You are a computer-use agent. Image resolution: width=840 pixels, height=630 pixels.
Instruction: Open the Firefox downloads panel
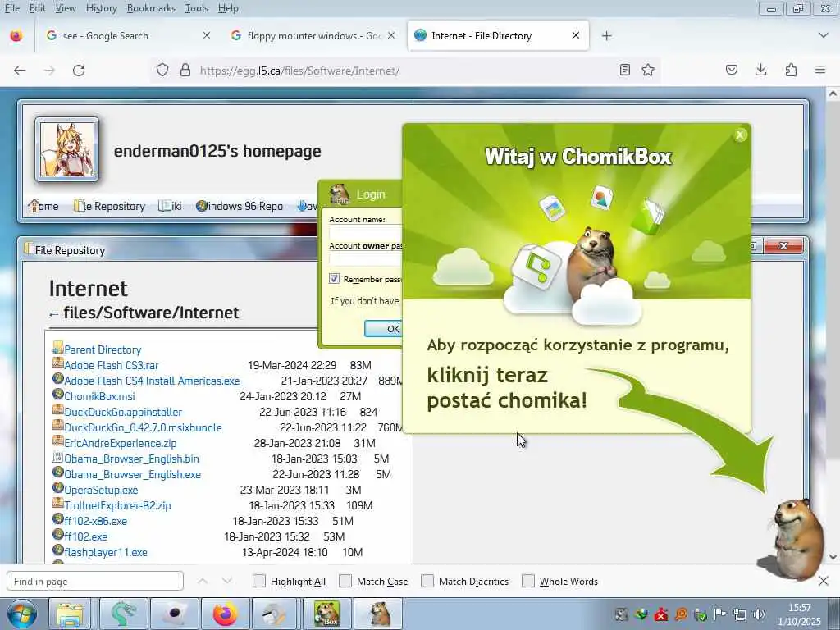pos(760,70)
